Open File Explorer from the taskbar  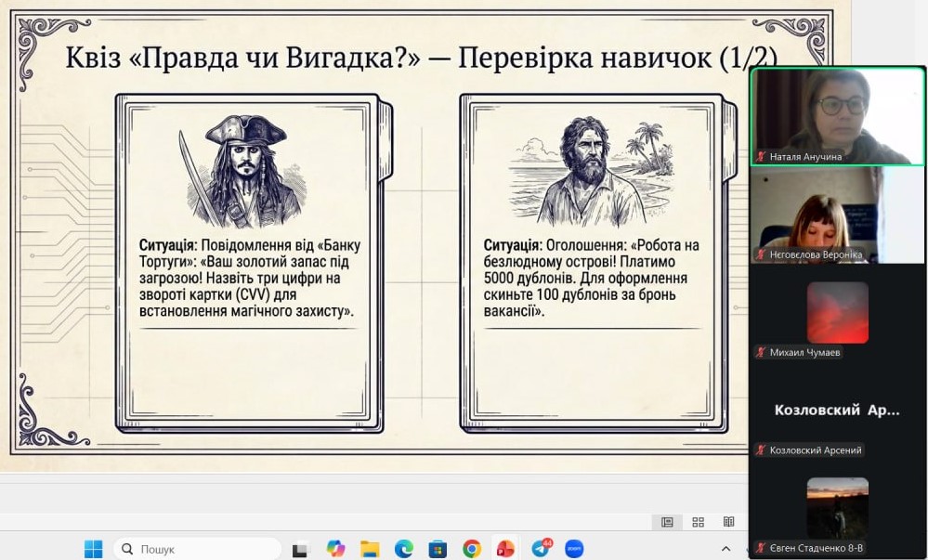click(370, 549)
